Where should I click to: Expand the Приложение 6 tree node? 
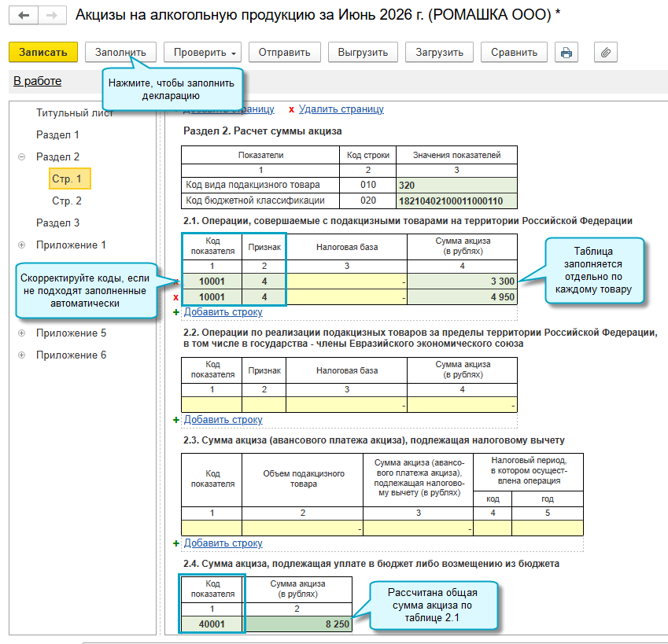point(22,355)
